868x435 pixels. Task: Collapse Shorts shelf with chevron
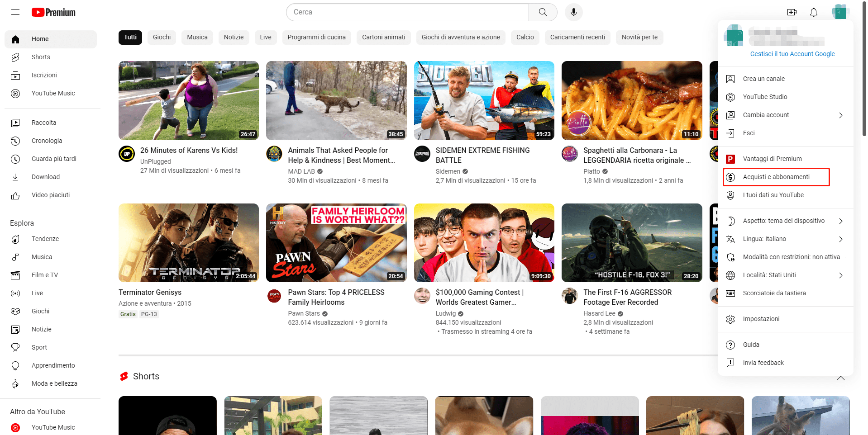point(840,378)
